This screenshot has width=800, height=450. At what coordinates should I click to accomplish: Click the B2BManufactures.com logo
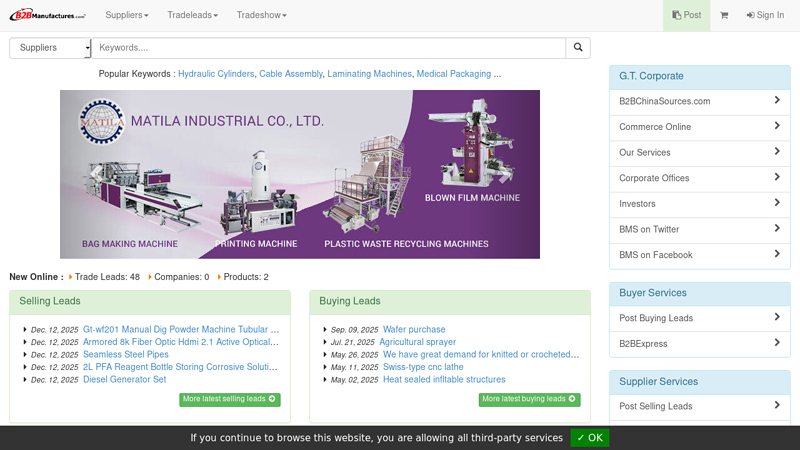click(x=47, y=15)
